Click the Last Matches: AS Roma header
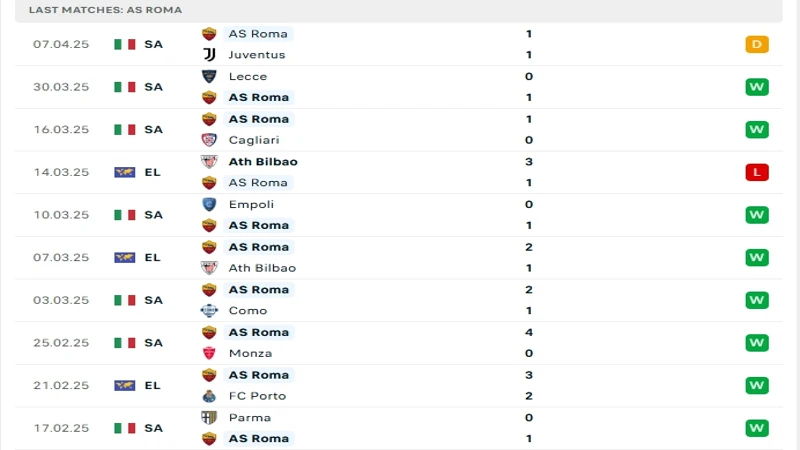The width and height of the screenshot is (800, 450). click(x=106, y=10)
